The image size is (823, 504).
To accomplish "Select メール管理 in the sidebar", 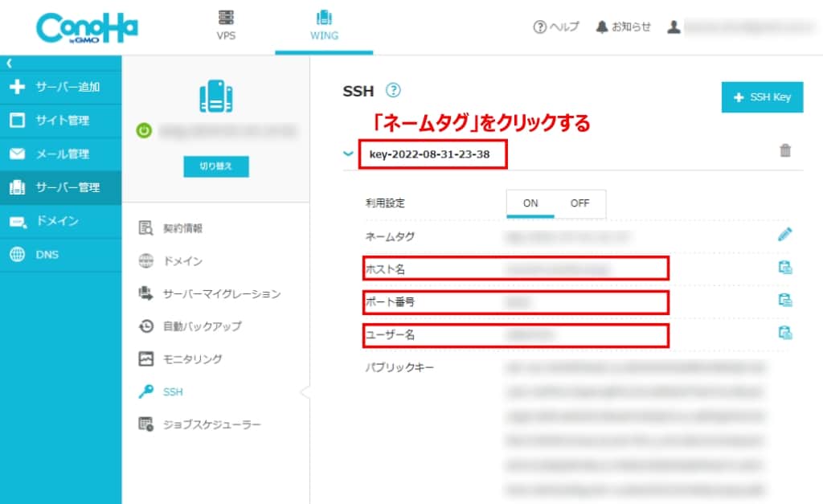I will (x=61, y=154).
